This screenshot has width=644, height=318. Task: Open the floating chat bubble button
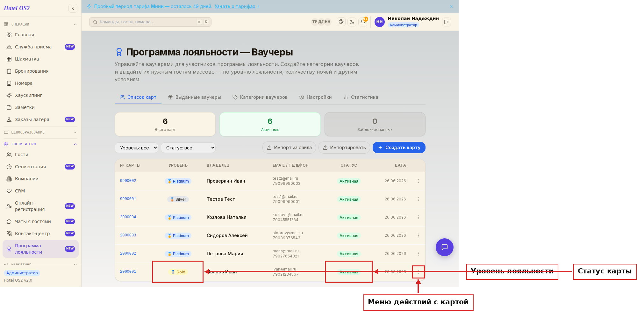pos(445,247)
